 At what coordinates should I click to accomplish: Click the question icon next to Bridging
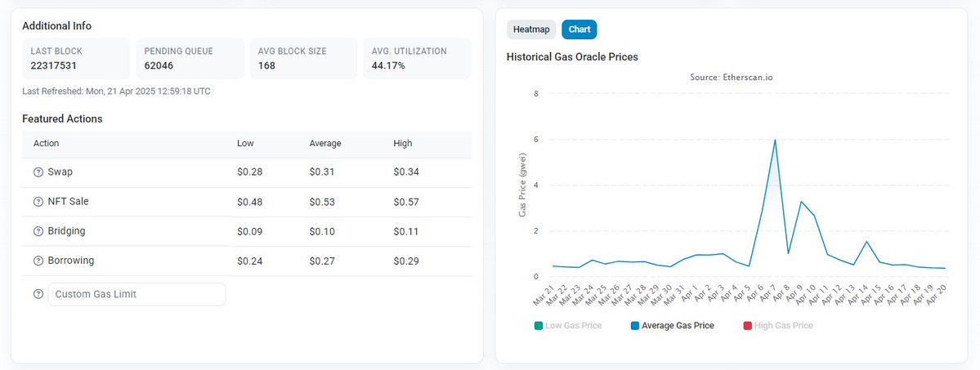pyautogui.click(x=38, y=231)
